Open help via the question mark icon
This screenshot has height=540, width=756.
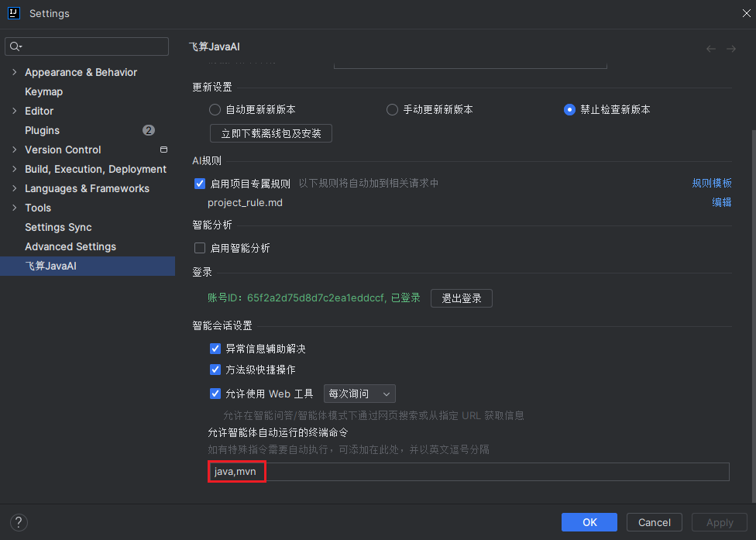(x=19, y=522)
